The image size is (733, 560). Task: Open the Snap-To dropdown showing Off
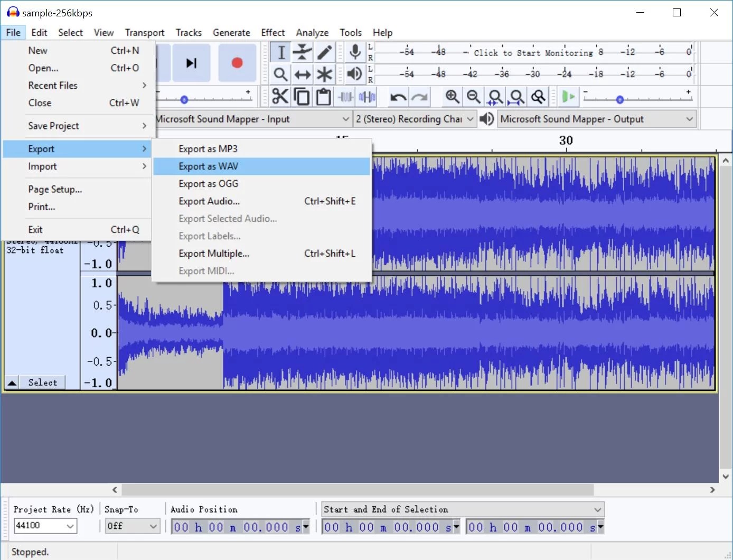click(x=132, y=526)
